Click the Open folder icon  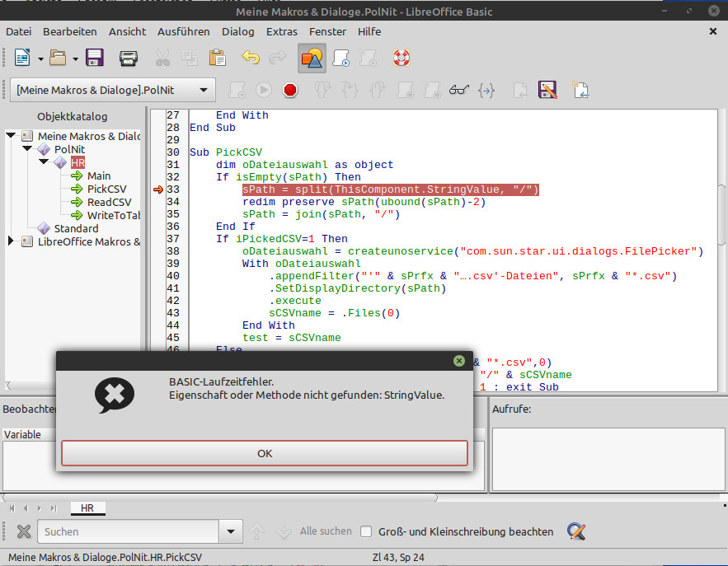(58, 58)
